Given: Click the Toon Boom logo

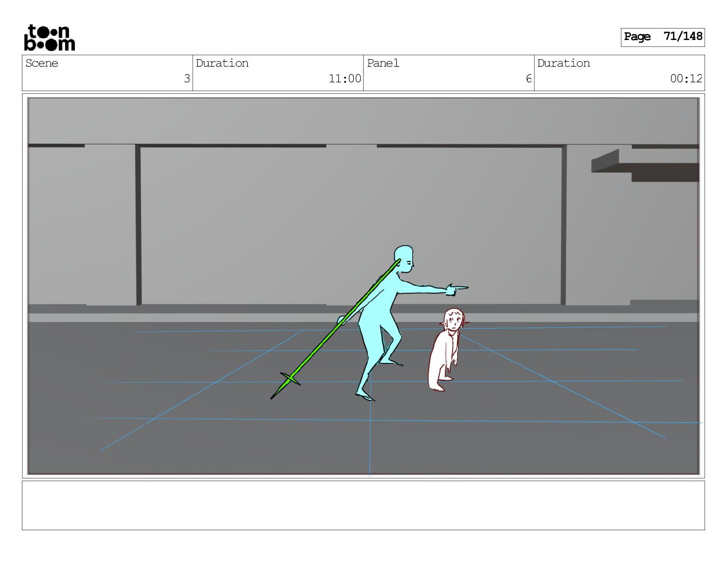Looking at the screenshot, I should 49,38.
